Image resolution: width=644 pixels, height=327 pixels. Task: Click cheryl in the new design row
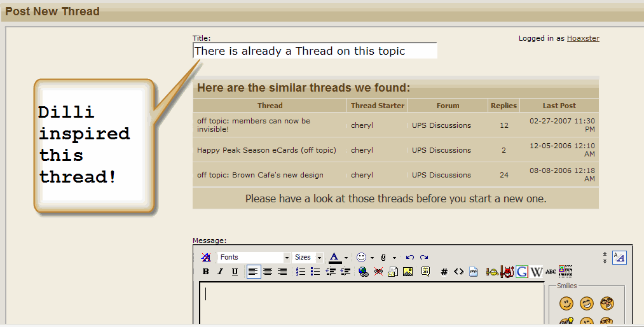[362, 174]
